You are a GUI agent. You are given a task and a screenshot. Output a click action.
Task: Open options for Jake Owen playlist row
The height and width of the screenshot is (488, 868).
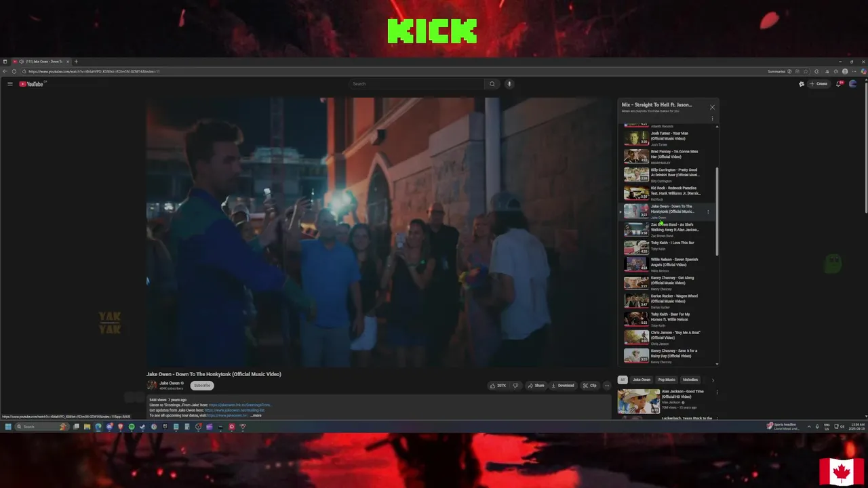click(x=708, y=212)
